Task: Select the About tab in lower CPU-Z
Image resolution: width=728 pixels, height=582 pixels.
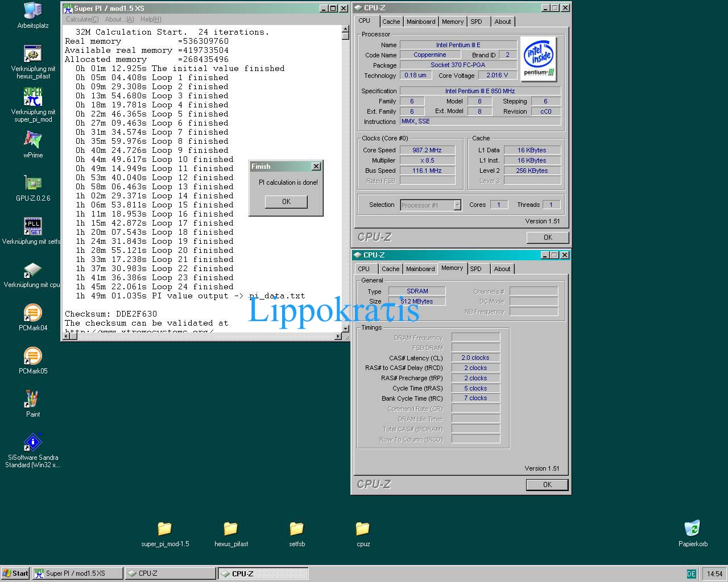Action: pos(502,269)
